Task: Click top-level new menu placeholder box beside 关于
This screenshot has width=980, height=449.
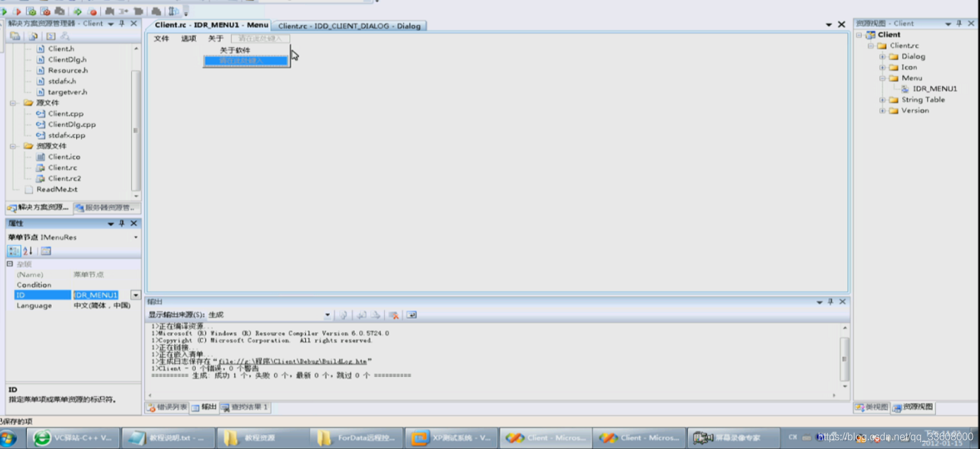Action: click(x=260, y=39)
